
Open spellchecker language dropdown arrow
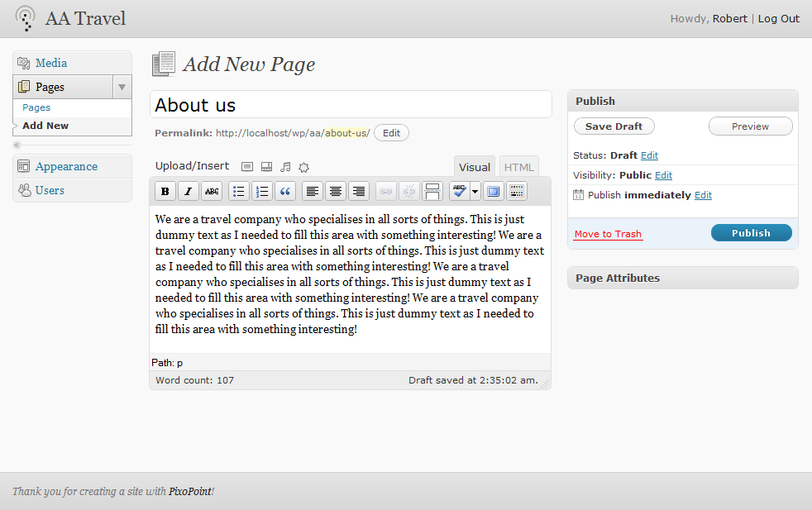point(475,191)
